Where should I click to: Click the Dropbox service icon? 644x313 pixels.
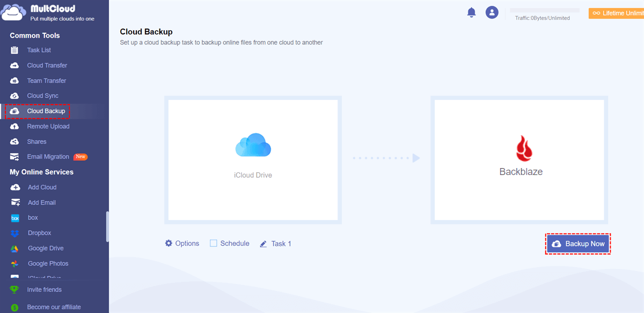16,233
